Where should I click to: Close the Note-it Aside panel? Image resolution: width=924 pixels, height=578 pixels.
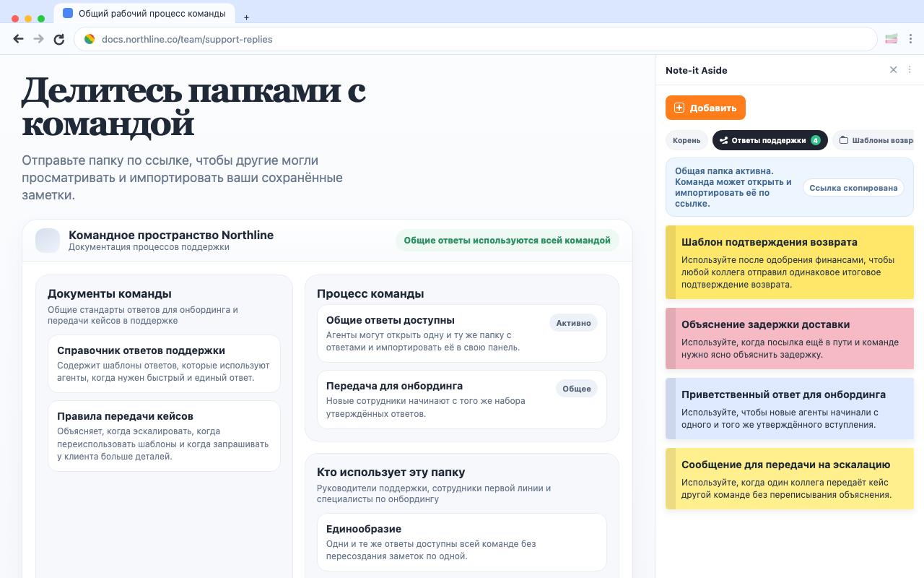[x=893, y=69]
